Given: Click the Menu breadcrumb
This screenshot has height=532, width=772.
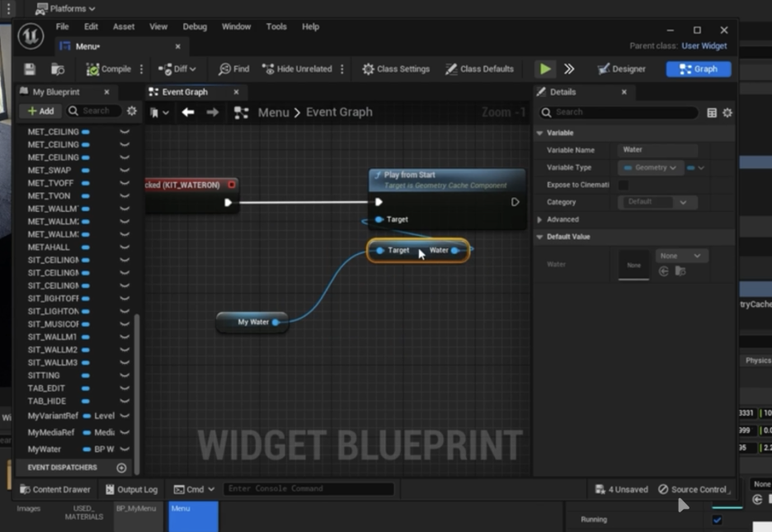Looking at the screenshot, I should (273, 113).
